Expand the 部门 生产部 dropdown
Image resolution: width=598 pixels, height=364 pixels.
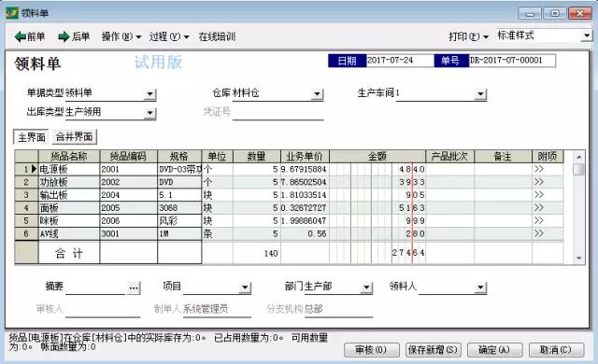[x=366, y=287]
